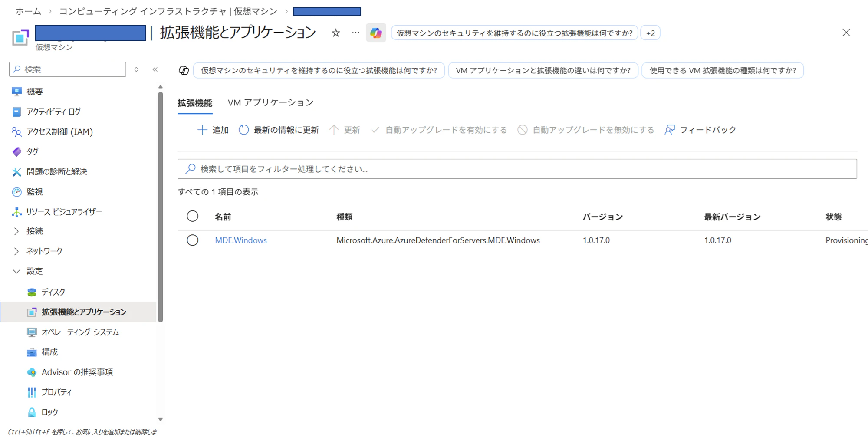This screenshot has height=437, width=868.
Task: Expand the 接続 section
Action: point(35,230)
